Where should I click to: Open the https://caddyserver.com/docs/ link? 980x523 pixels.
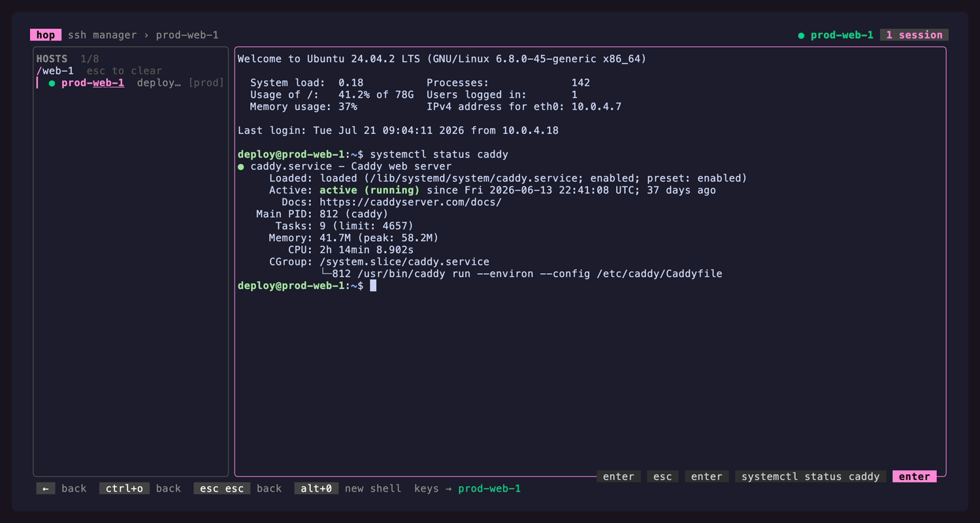tap(410, 202)
